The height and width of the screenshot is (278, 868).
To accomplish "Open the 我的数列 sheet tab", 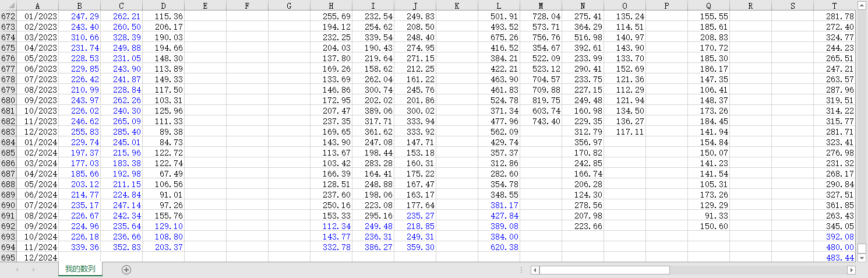I will pos(80,269).
